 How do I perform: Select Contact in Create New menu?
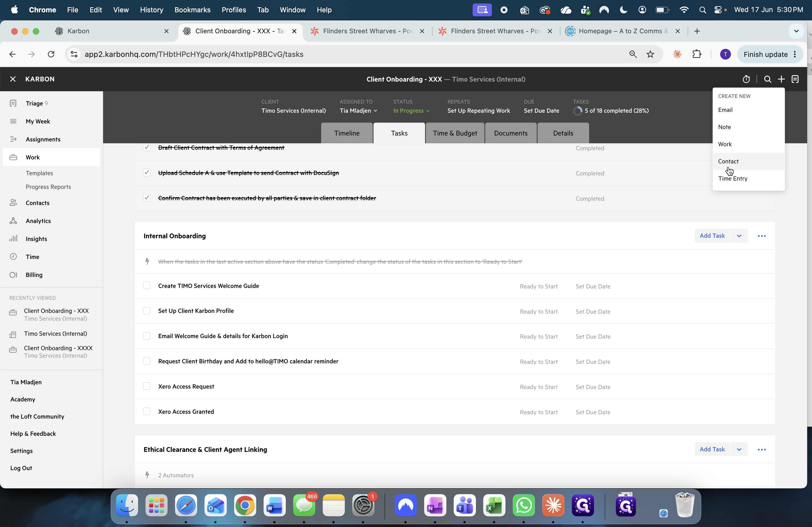(x=749, y=161)
